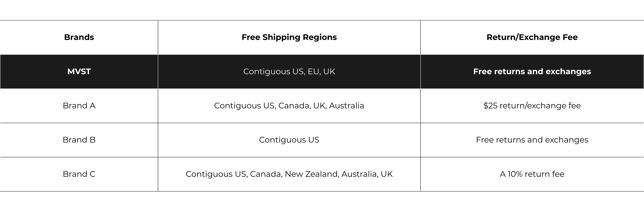Click the word Australia in Brand A row
The image size is (644, 212).
(x=346, y=106)
